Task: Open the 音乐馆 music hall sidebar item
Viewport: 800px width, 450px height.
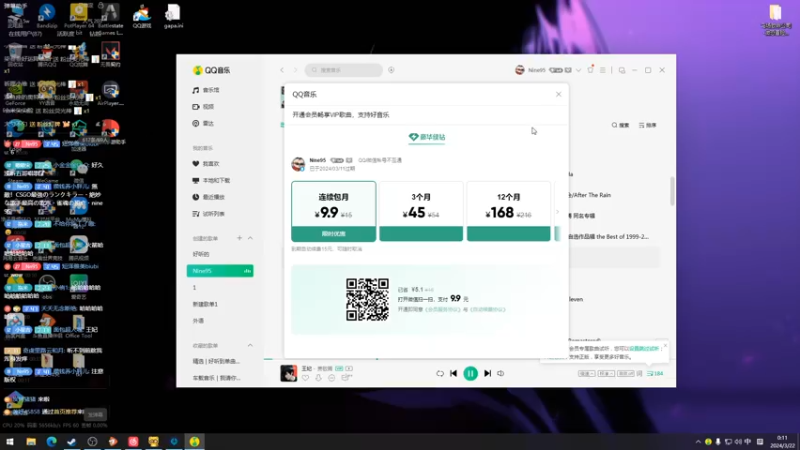Action: coord(206,90)
